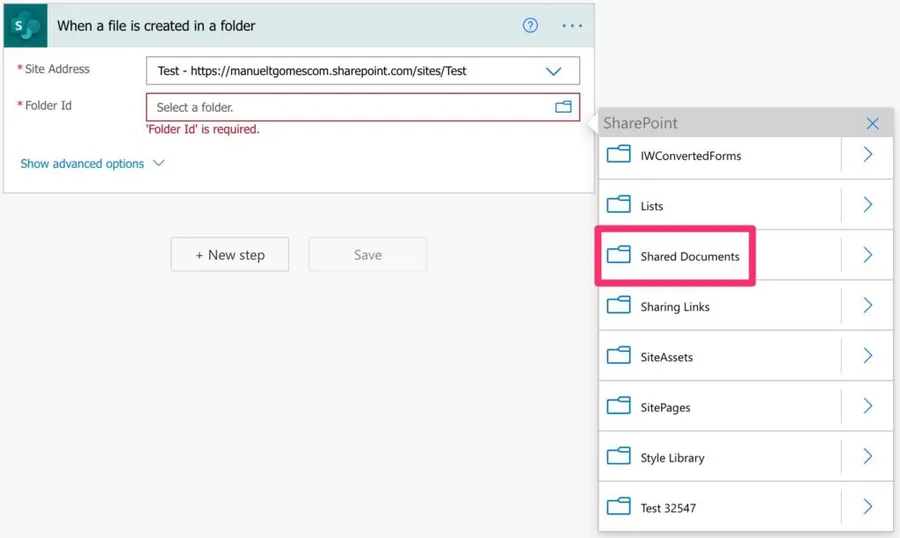
Task: Open the trigger's three-dot options menu
Action: [x=572, y=26]
